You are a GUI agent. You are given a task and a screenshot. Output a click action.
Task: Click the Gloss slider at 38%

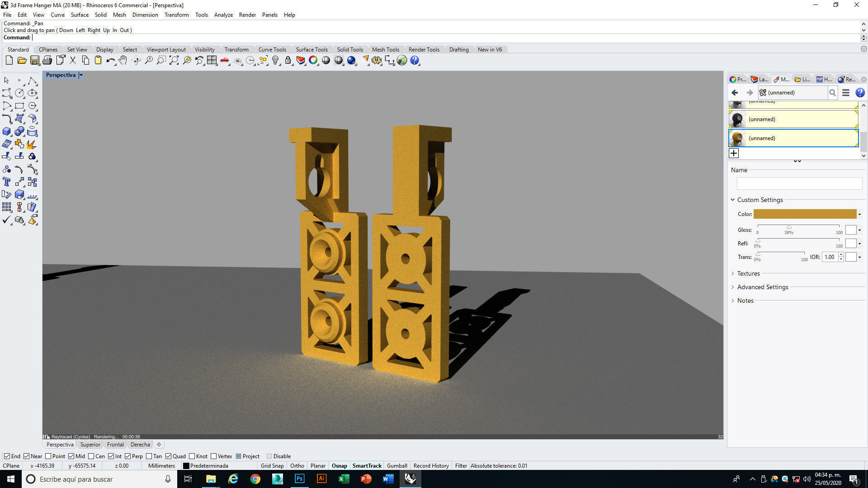click(x=788, y=227)
